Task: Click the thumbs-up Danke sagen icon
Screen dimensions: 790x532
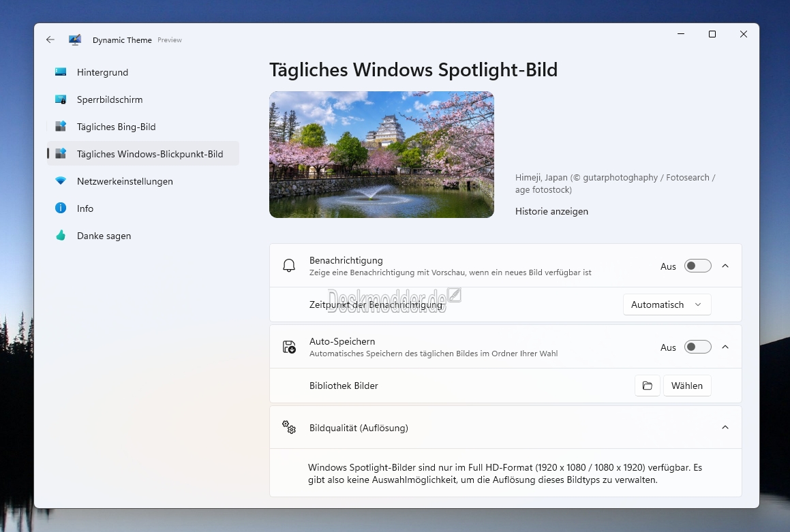Action: coord(61,235)
